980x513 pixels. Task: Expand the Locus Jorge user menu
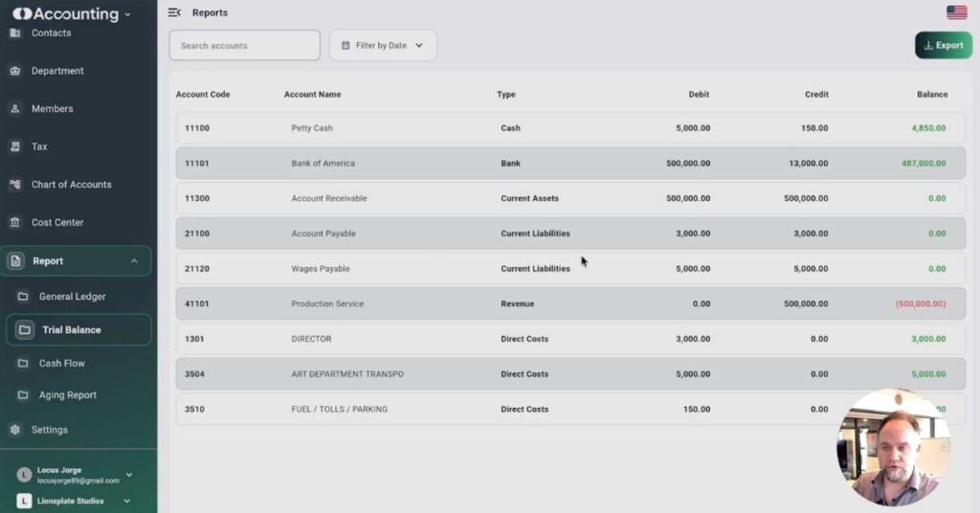[129, 475]
